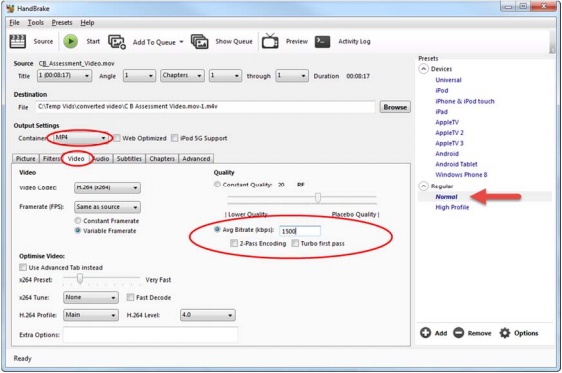Select the Normal preset
The width and height of the screenshot is (562, 373).
point(446,196)
